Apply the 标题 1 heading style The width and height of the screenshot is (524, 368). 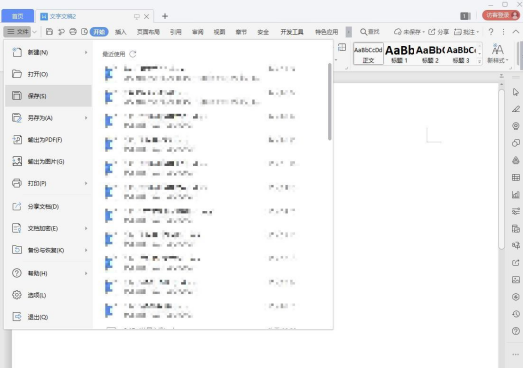tap(399, 54)
